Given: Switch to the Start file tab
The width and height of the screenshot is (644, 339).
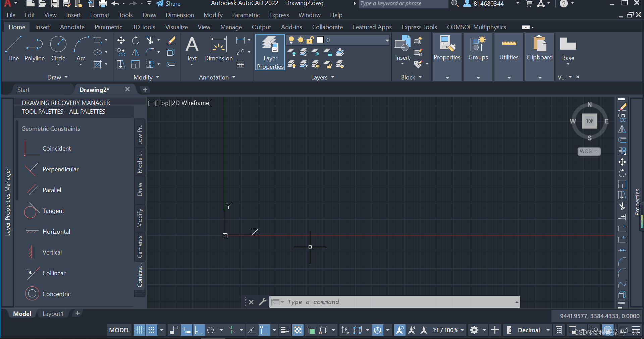Looking at the screenshot, I should coord(23,90).
